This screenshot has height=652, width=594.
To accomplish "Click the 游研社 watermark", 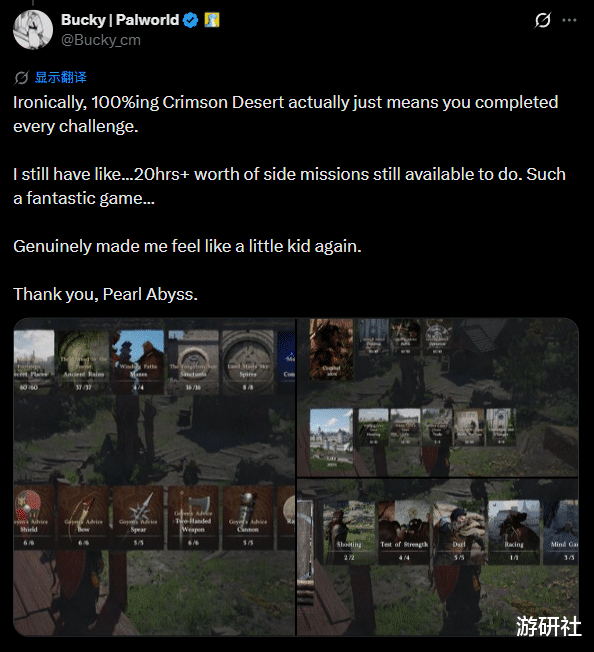I will tap(548, 626).
